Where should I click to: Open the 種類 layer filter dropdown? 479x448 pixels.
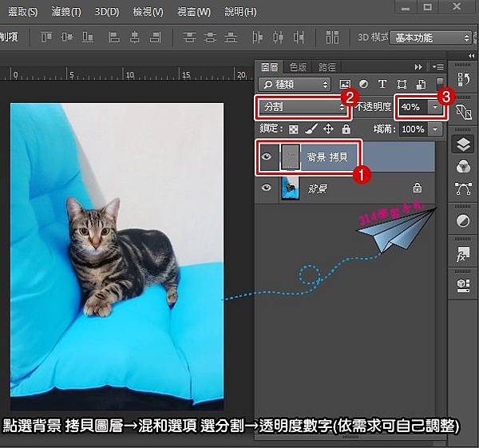(295, 84)
